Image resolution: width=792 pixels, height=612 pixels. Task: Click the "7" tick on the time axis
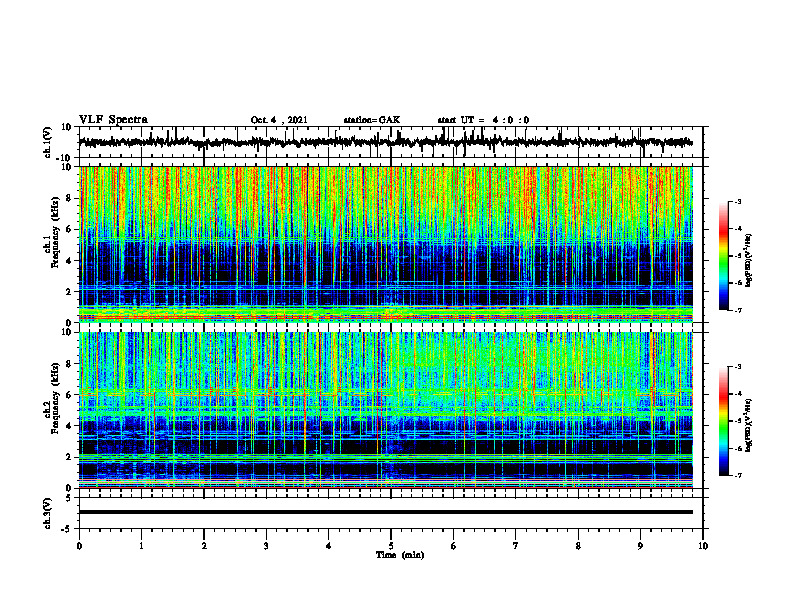click(516, 546)
